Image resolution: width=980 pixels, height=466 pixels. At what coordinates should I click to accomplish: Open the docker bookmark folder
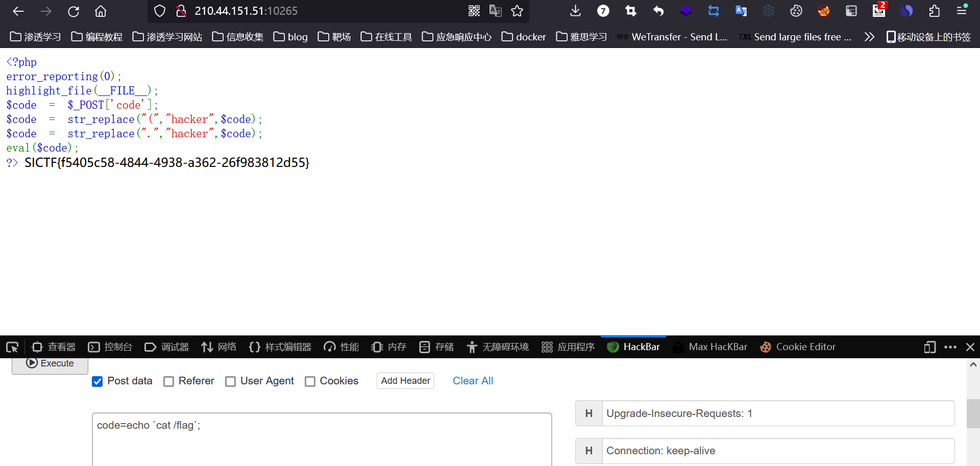[x=524, y=37]
